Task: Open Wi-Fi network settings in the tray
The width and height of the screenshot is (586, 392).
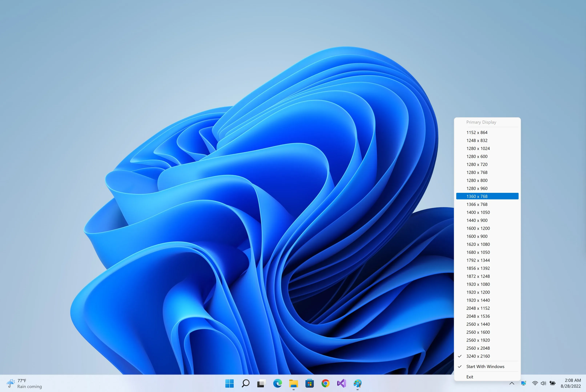Action: pos(535,383)
